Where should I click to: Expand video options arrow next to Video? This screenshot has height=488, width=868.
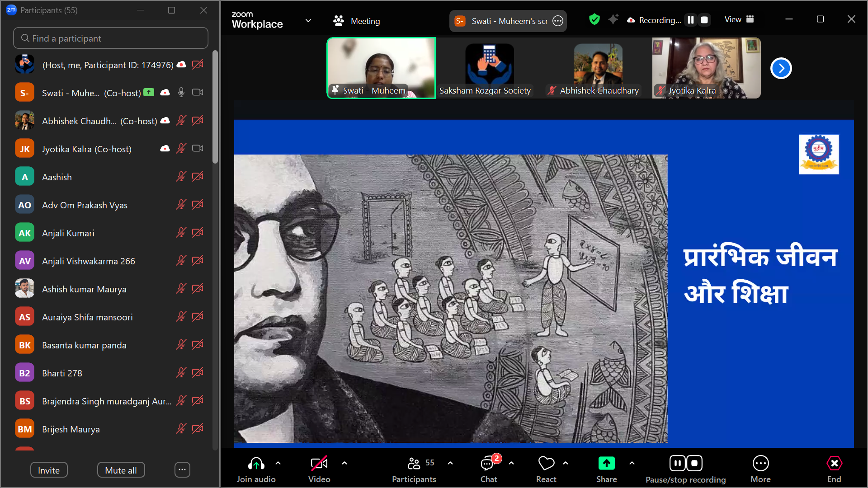click(344, 463)
